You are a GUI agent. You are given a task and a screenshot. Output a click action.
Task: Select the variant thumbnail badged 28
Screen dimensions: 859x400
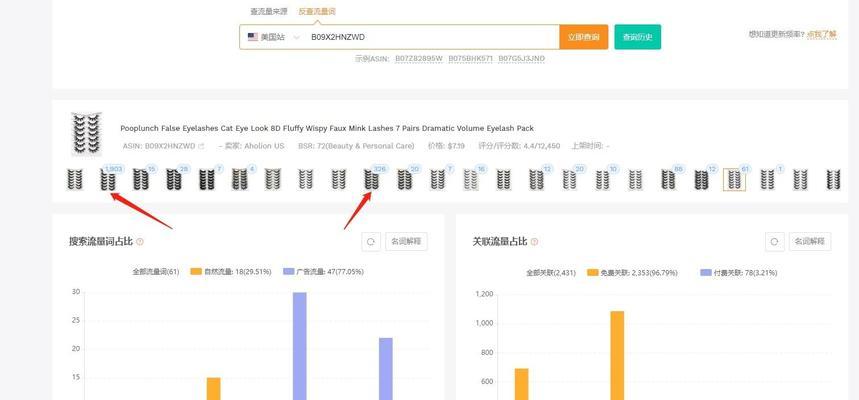click(x=174, y=179)
